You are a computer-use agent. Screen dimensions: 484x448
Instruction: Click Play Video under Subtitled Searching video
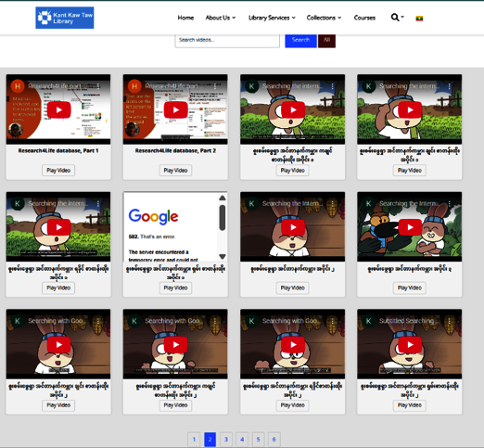(x=410, y=405)
